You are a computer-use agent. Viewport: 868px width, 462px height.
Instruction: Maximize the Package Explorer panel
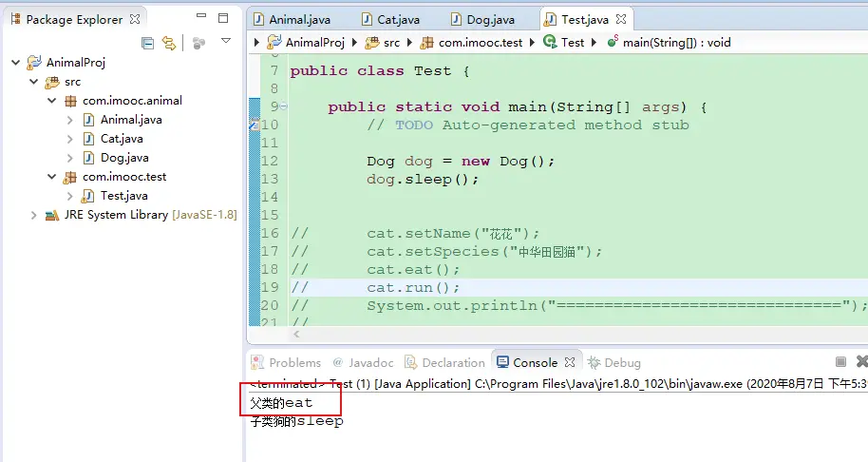(223, 18)
